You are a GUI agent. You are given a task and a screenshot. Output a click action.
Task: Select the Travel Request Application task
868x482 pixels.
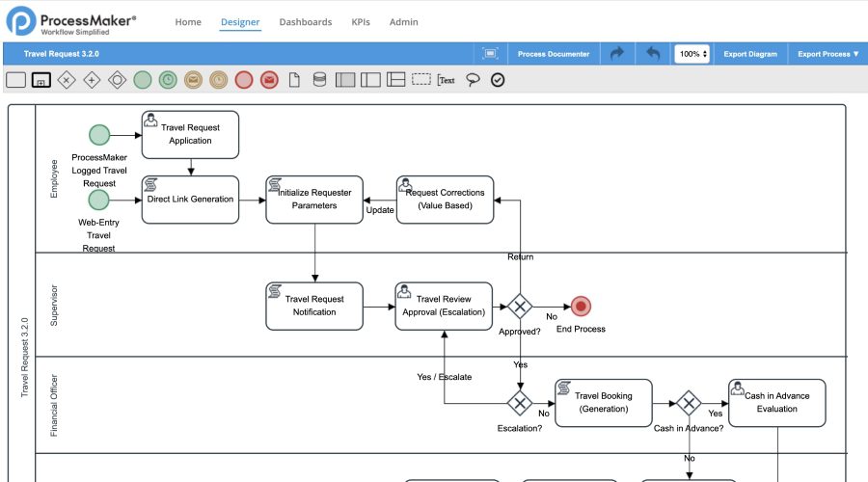[x=190, y=134]
